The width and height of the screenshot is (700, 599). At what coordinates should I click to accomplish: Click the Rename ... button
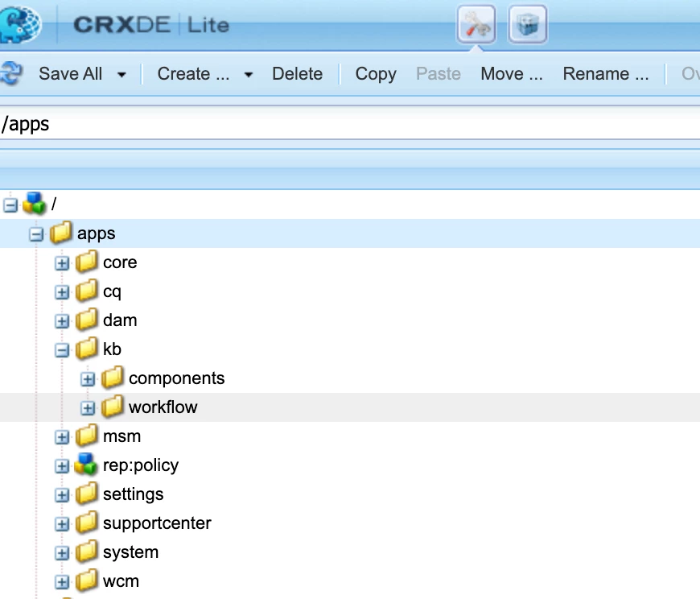[606, 74]
